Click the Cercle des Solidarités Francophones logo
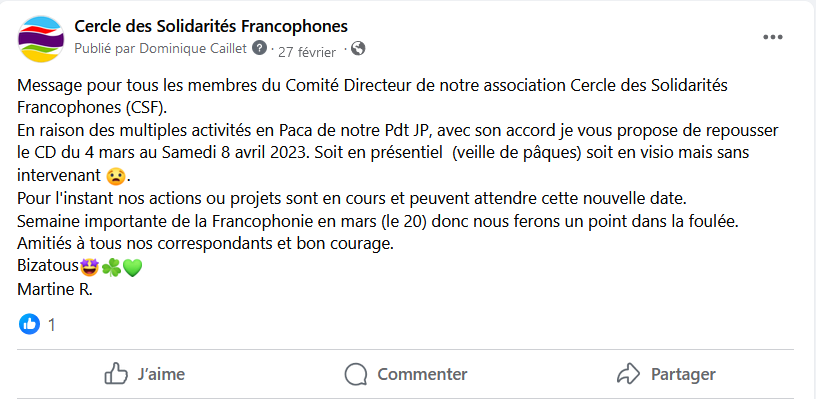 [41, 39]
